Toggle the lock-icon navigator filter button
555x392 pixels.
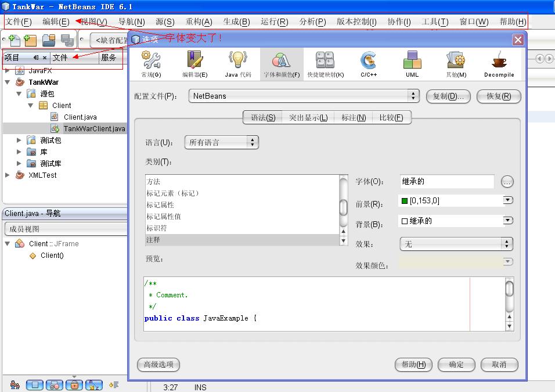74,384
